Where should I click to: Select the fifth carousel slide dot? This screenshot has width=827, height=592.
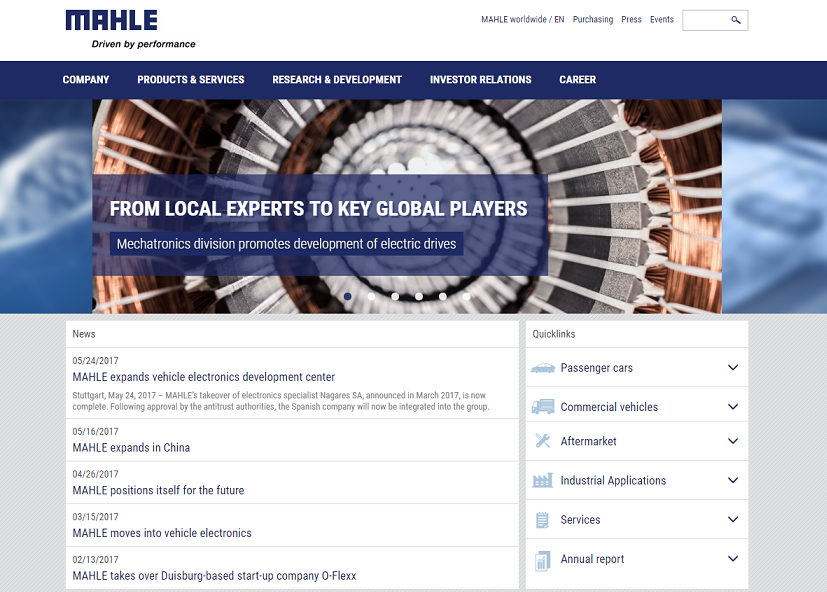443,297
